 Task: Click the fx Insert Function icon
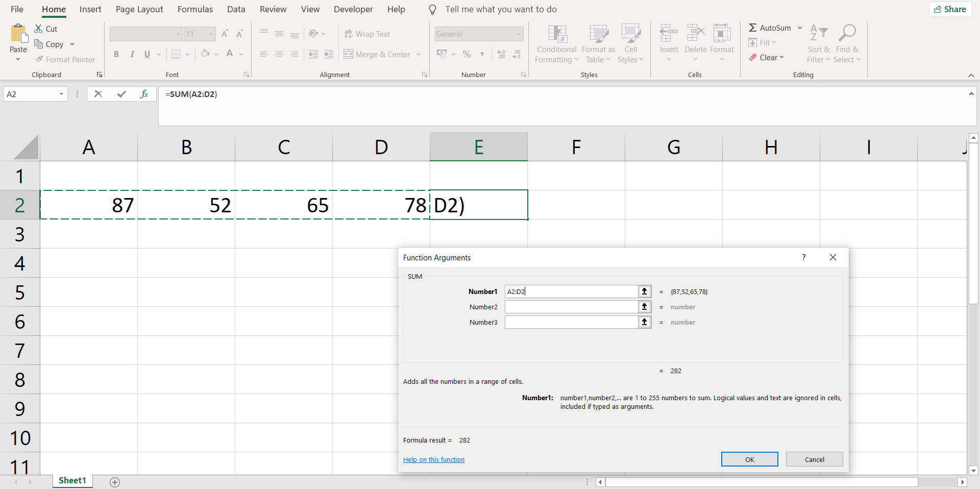[144, 94]
